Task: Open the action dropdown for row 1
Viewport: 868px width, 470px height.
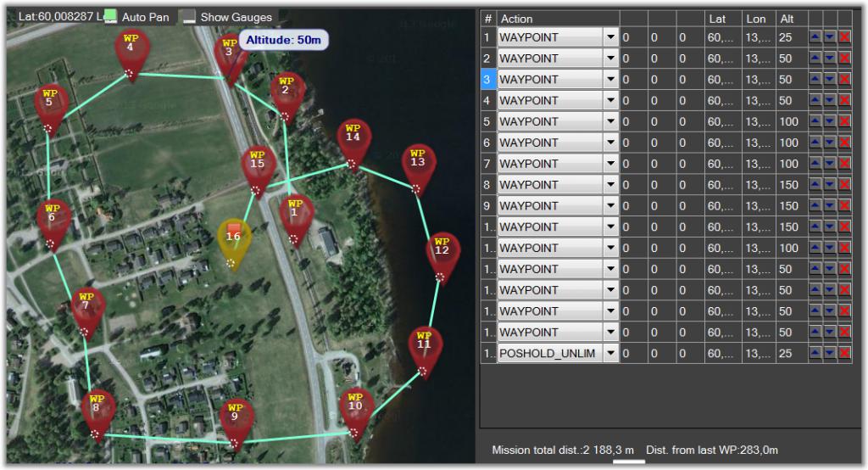Action: tap(610, 37)
